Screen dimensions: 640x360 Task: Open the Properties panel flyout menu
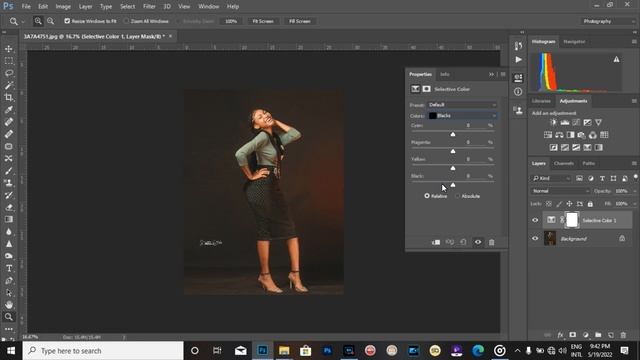pos(503,74)
